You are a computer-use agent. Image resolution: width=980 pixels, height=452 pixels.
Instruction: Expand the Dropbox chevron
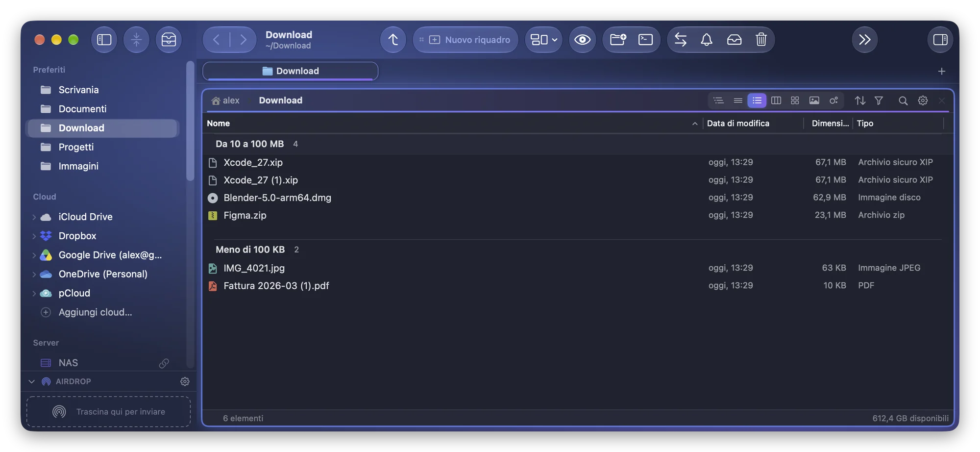pyautogui.click(x=34, y=236)
